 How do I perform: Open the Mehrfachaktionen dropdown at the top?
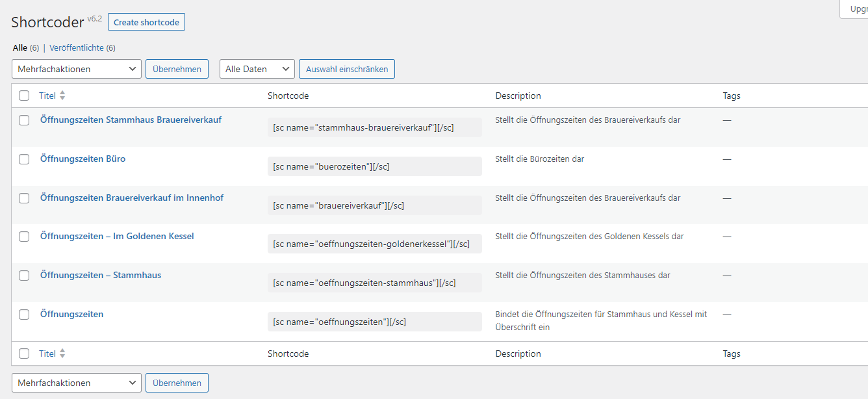pyautogui.click(x=76, y=68)
